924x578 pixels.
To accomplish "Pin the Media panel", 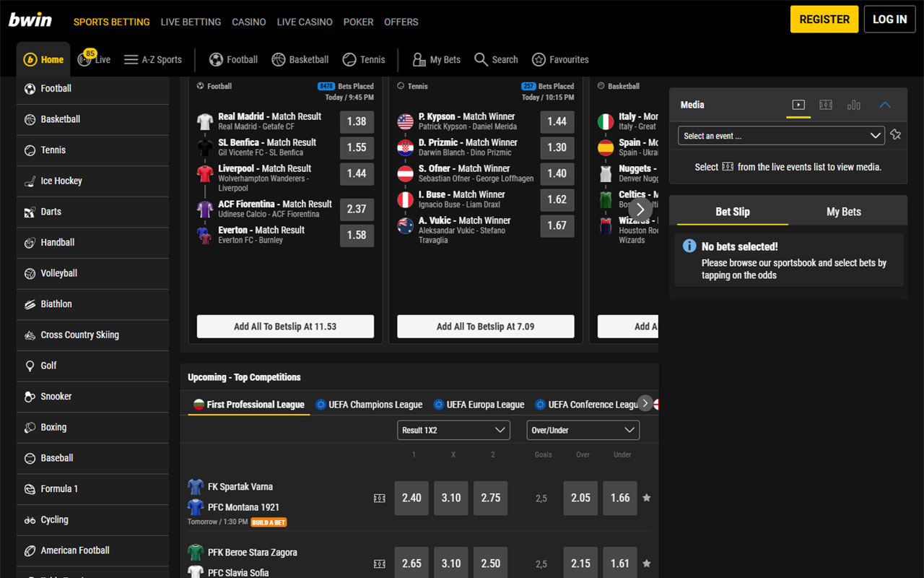I will [x=896, y=135].
